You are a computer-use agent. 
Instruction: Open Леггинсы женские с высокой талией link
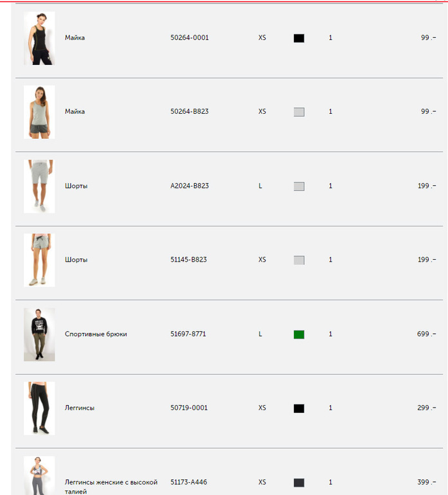click(x=111, y=487)
